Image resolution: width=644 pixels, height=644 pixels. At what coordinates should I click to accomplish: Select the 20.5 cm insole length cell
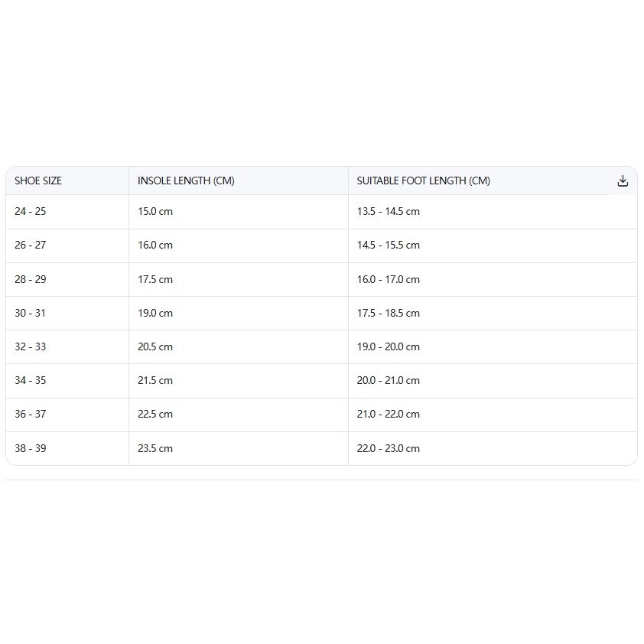point(238,347)
